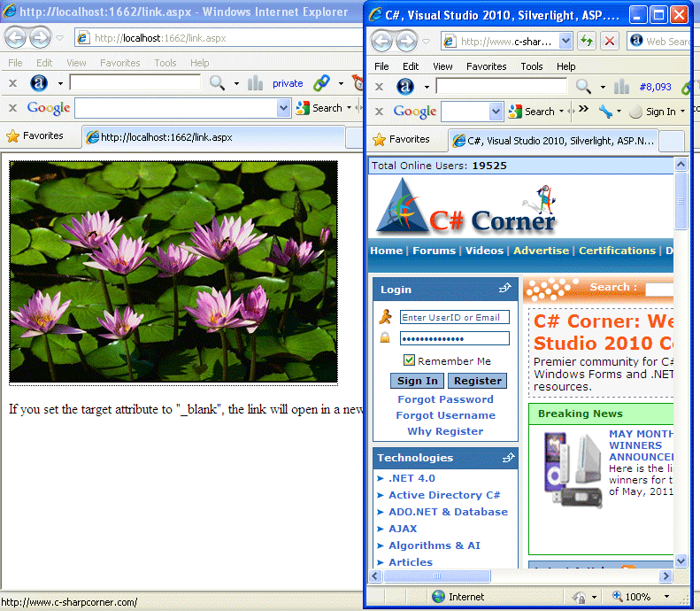Click the Register button
This screenshot has height=611, width=700.
[478, 381]
